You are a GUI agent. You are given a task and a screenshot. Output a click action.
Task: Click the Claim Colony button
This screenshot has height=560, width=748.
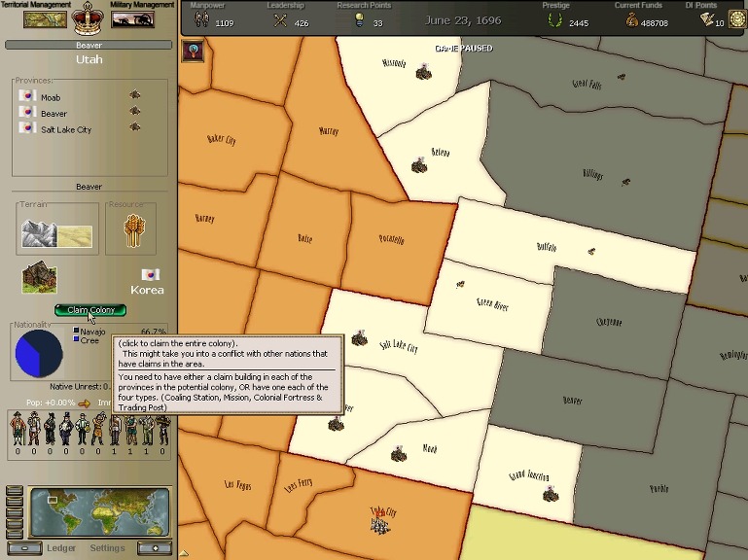[90, 310]
